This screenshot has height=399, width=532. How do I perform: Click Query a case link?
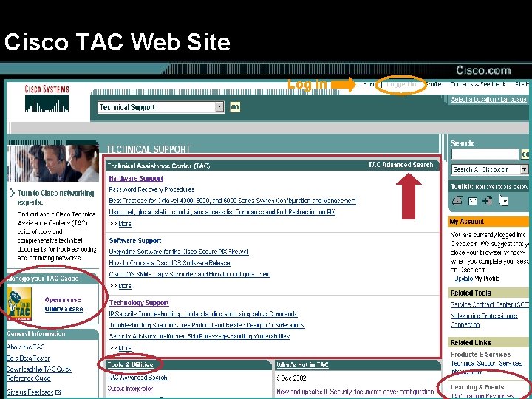tap(64, 309)
